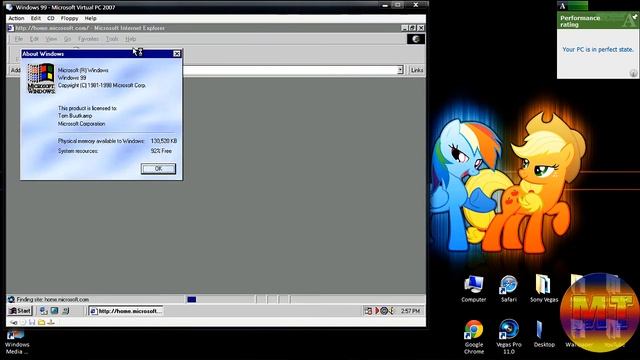Click the Virtual PC network status icon
The image size is (640, 360).
tap(51, 322)
